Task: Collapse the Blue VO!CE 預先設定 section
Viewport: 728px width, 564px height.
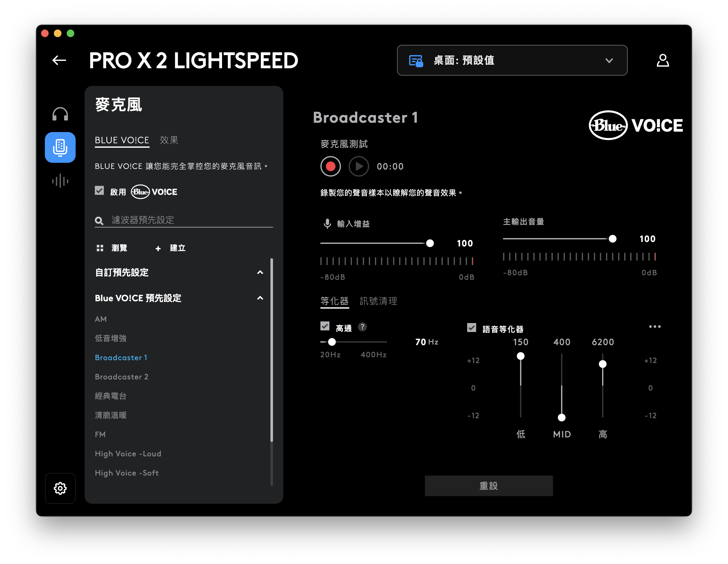Action: (x=260, y=298)
